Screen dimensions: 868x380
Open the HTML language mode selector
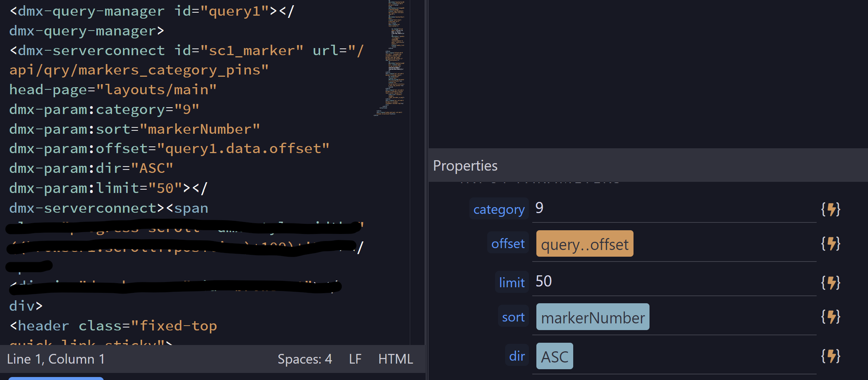pos(395,359)
